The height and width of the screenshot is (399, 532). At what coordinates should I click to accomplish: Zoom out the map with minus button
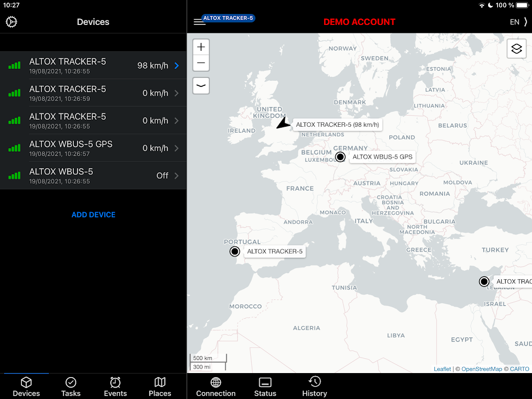tap(201, 63)
